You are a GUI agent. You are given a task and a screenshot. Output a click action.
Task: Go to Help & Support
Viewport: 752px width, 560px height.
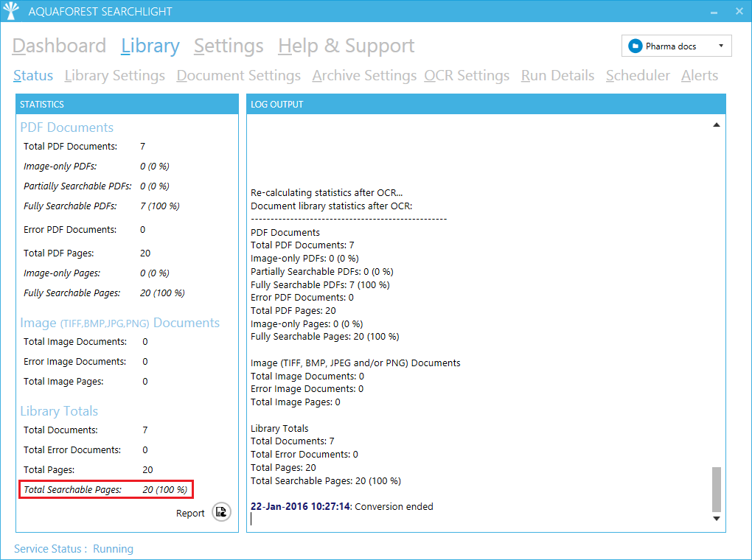point(347,46)
